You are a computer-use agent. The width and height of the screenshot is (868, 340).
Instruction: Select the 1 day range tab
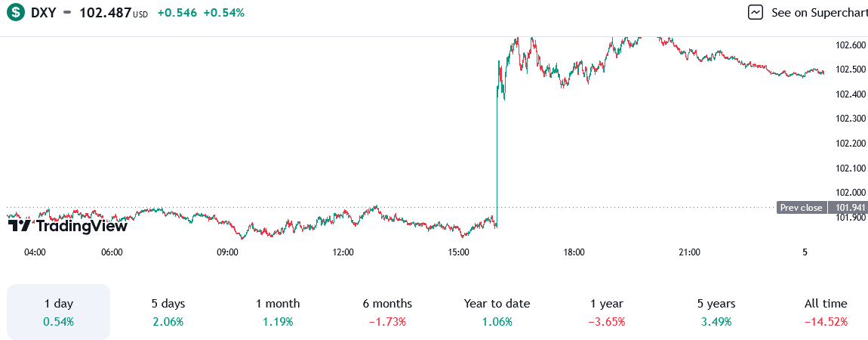pyautogui.click(x=59, y=312)
